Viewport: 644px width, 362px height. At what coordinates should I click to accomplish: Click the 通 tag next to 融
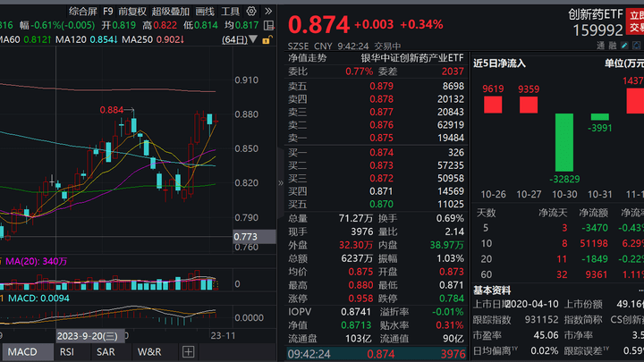(x=600, y=46)
